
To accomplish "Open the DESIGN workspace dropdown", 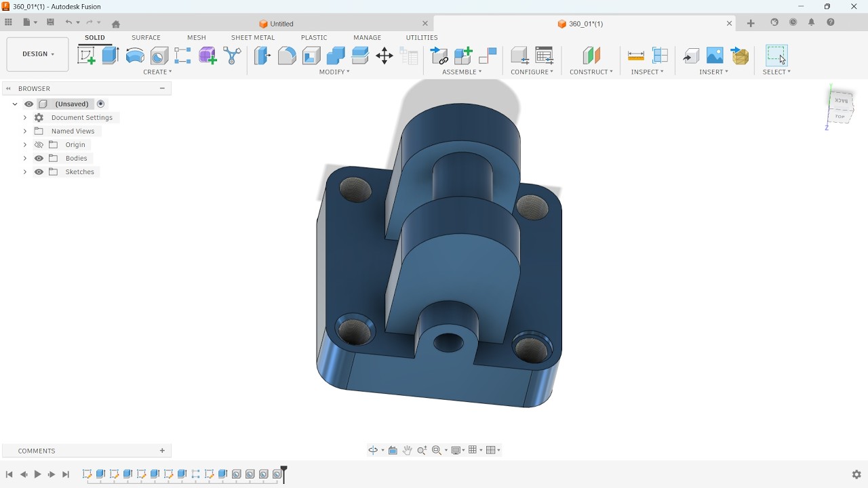I will tap(38, 54).
